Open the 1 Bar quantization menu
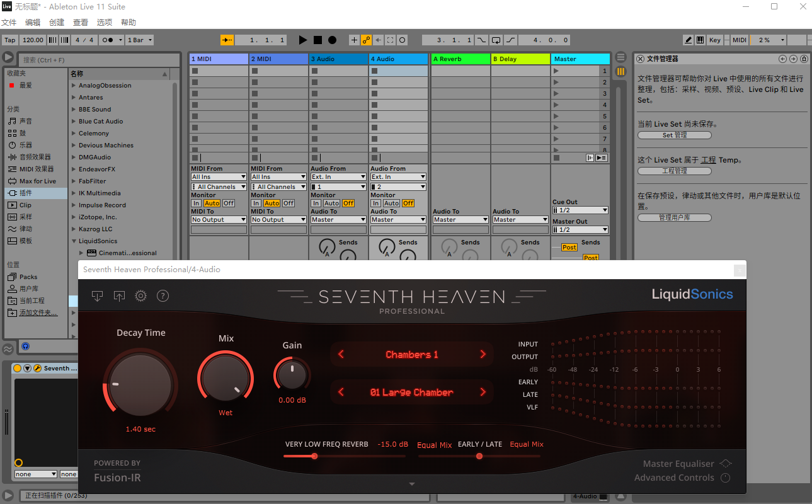 (x=139, y=40)
